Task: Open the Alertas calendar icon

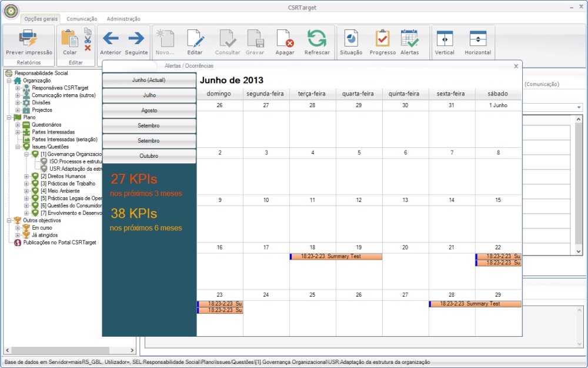Action: click(x=409, y=39)
